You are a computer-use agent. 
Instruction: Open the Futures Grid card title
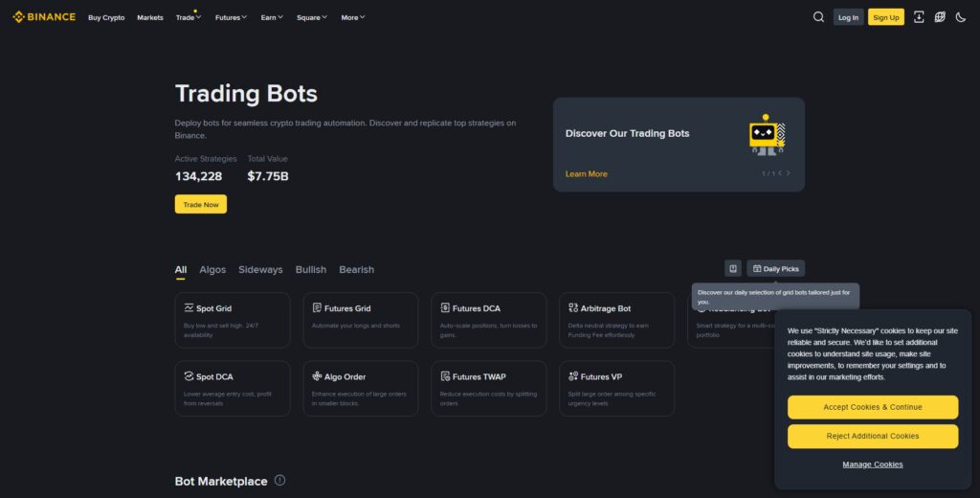click(347, 308)
